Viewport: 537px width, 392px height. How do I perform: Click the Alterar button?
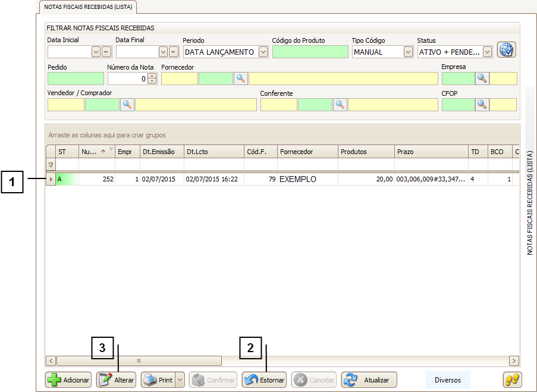(117, 380)
